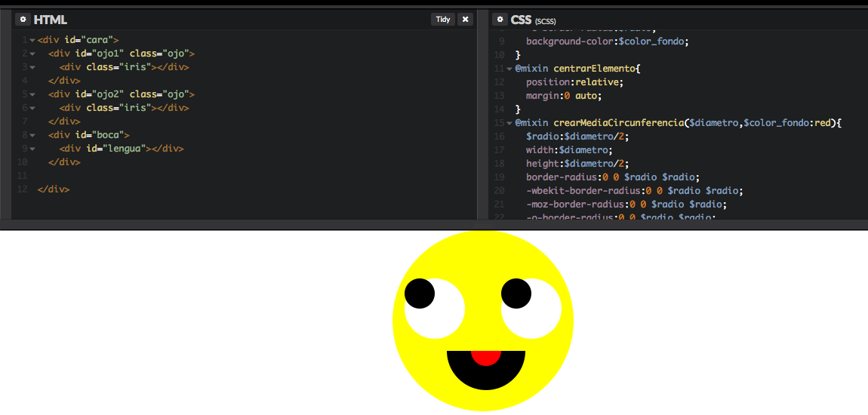Click the @mixin centrarElemento{ line
The height and width of the screenshot is (415, 868).
(x=577, y=69)
